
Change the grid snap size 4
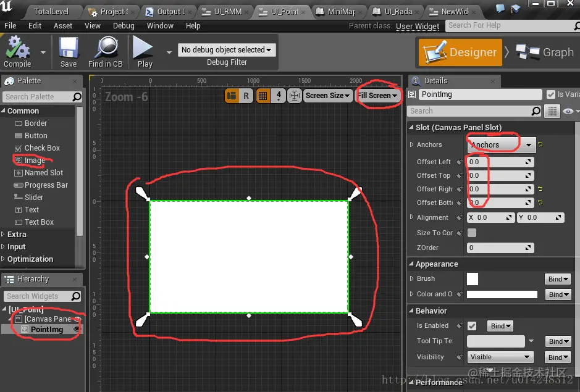click(279, 96)
